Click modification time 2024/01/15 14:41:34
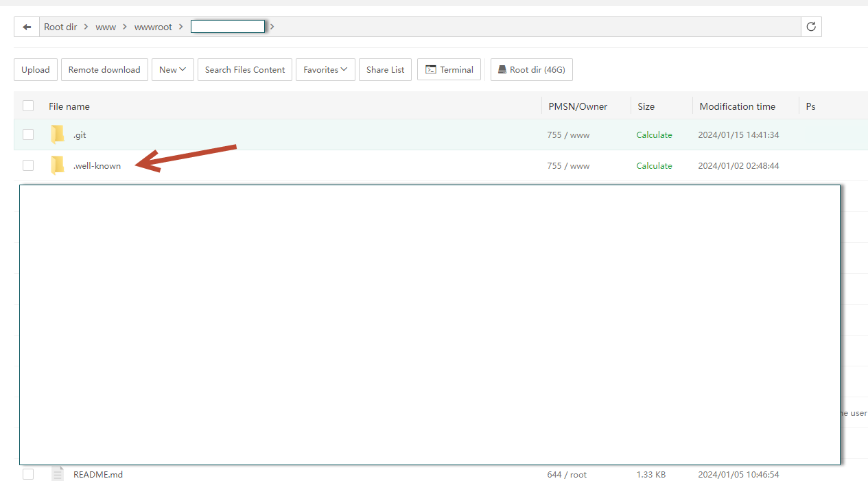The width and height of the screenshot is (868, 481). [738, 135]
